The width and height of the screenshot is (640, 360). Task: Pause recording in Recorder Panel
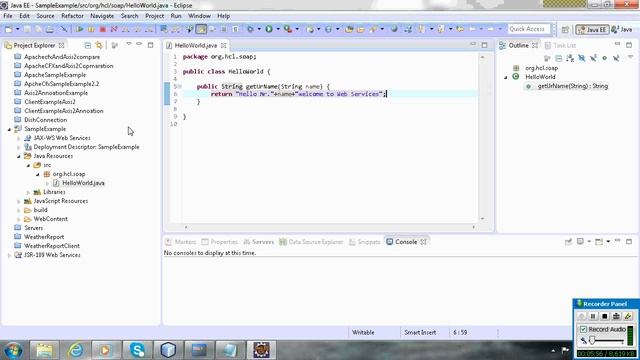(x=593, y=316)
